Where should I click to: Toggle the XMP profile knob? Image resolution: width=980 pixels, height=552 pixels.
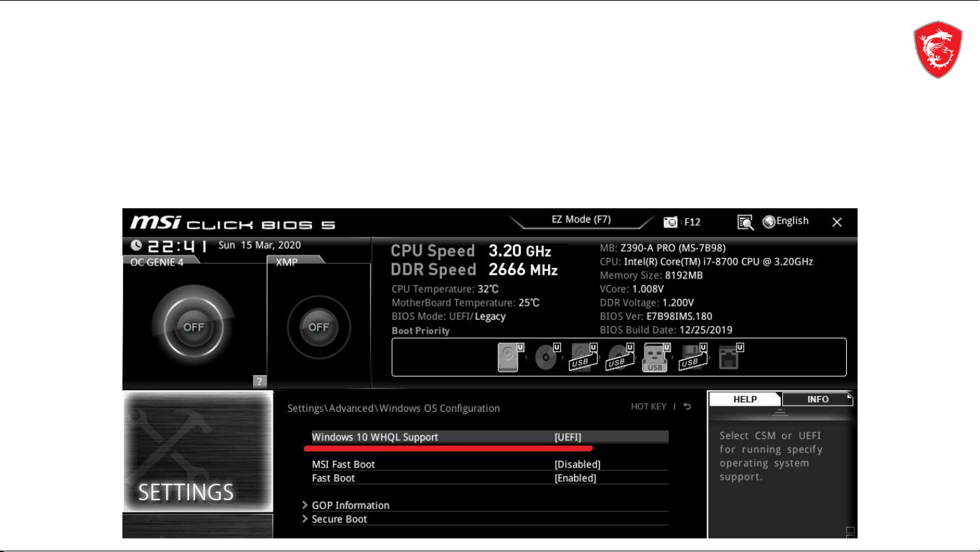(x=318, y=327)
